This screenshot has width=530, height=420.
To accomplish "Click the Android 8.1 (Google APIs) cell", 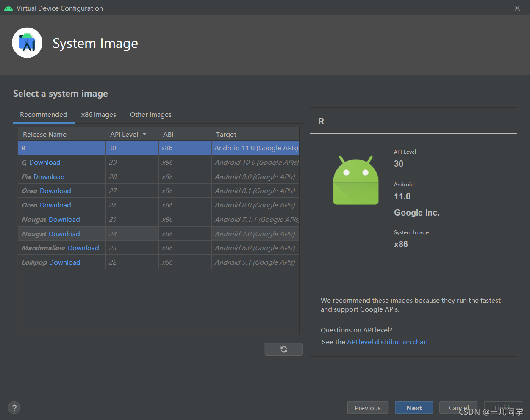I will (x=255, y=191).
